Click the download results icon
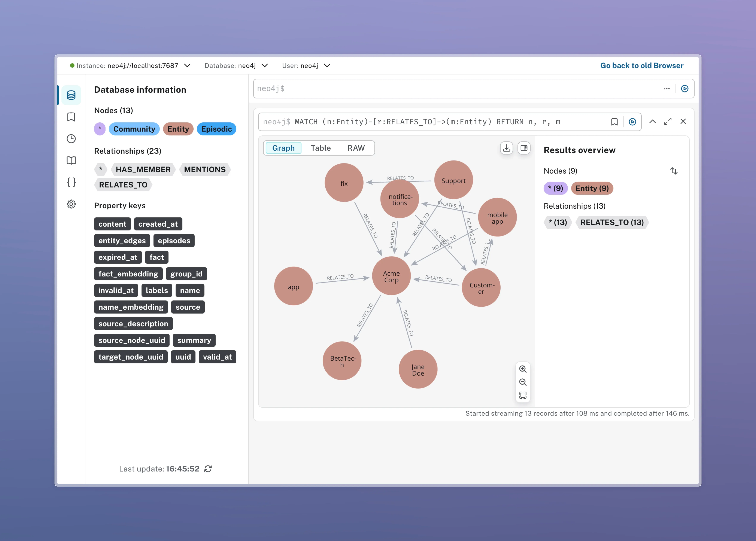756x541 pixels. (x=506, y=148)
